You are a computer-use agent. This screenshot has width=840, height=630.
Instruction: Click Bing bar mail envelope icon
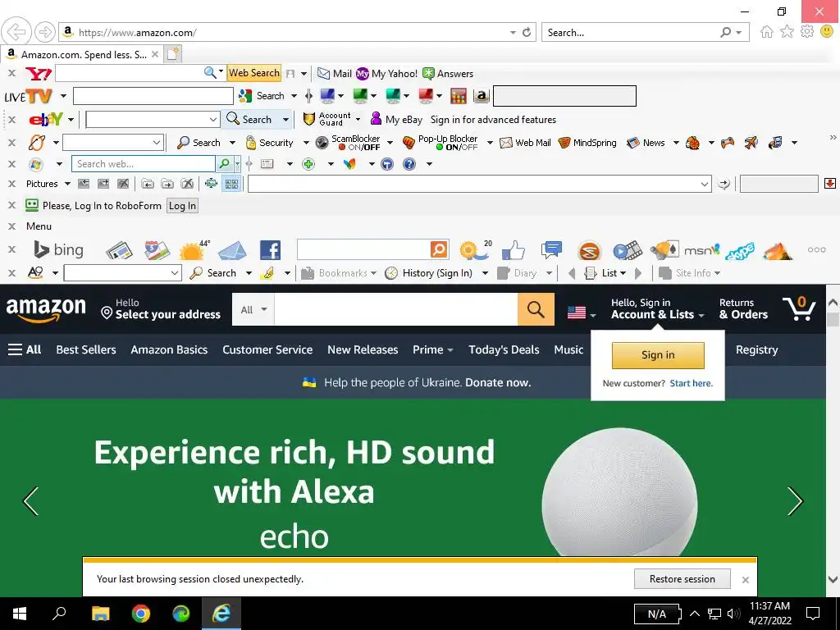click(x=232, y=250)
